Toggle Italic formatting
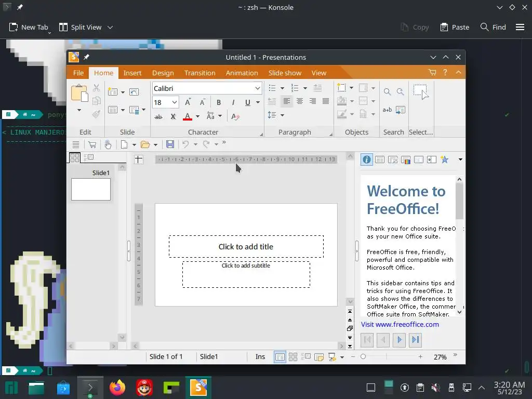The width and height of the screenshot is (532, 399). [233, 102]
